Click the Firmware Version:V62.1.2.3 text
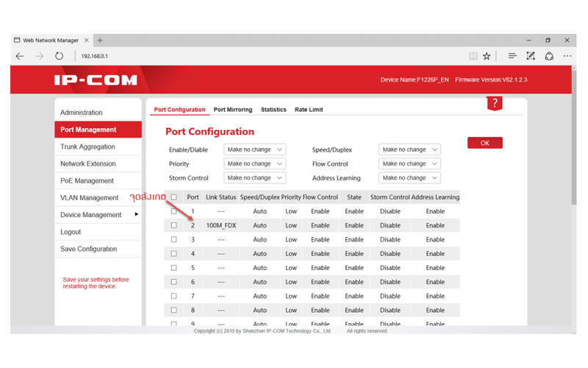This screenshot has width=588, height=368. 491,79
